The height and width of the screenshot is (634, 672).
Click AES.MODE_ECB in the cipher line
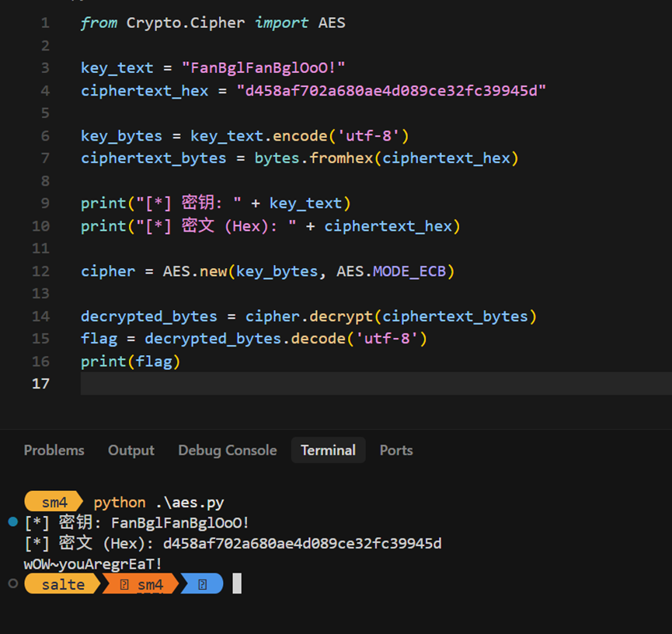tap(395, 271)
